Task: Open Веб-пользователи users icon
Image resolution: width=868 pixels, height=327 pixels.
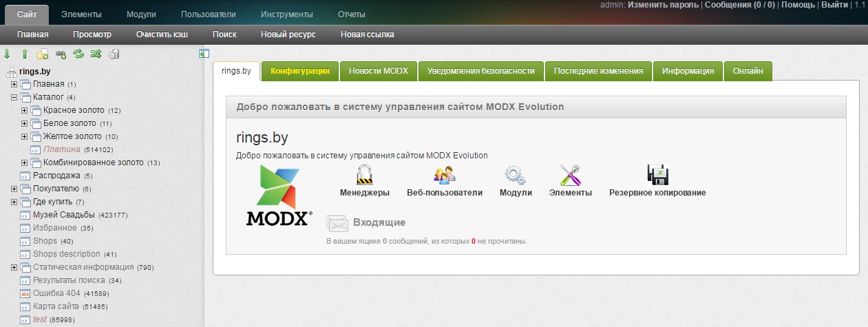Action: point(444,173)
